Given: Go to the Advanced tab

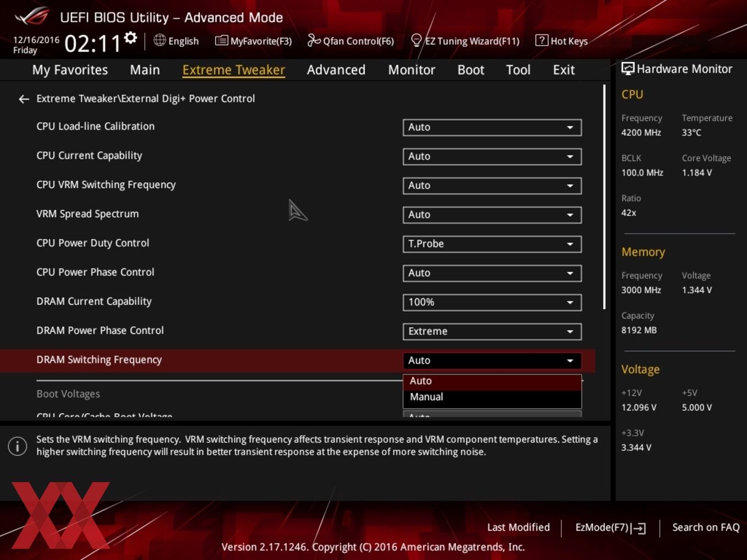Looking at the screenshot, I should click(336, 70).
